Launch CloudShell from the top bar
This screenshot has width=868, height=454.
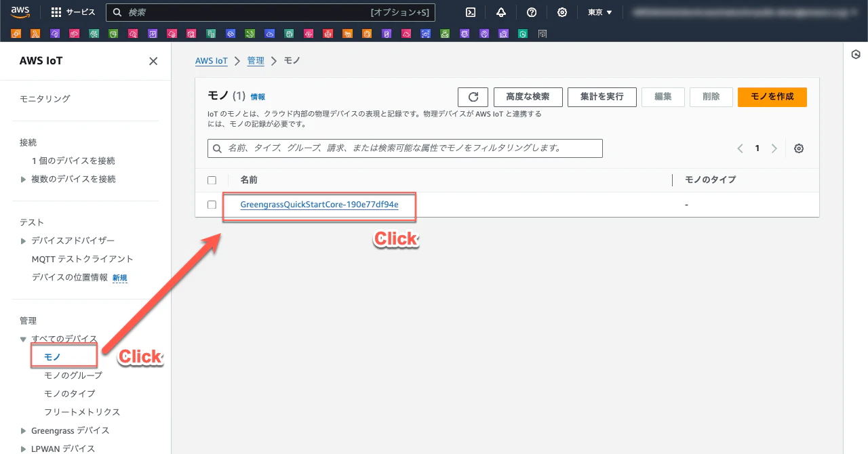point(471,12)
